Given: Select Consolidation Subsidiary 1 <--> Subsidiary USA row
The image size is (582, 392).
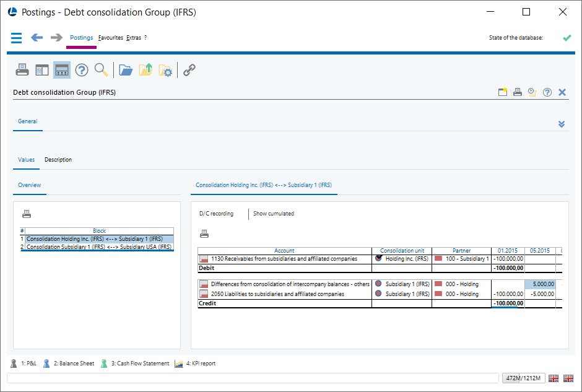Looking at the screenshot, I should click(98, 246).
